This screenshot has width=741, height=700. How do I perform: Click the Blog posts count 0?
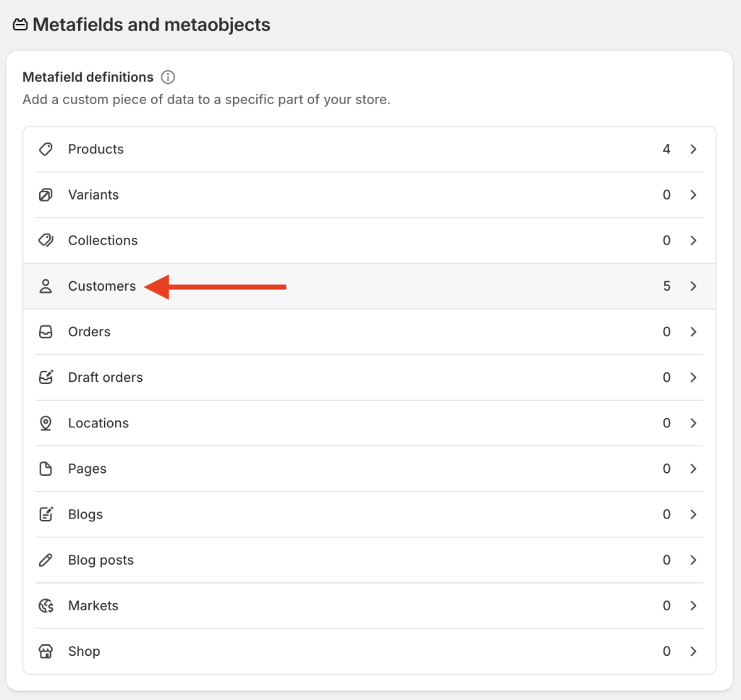click(666, 560)
